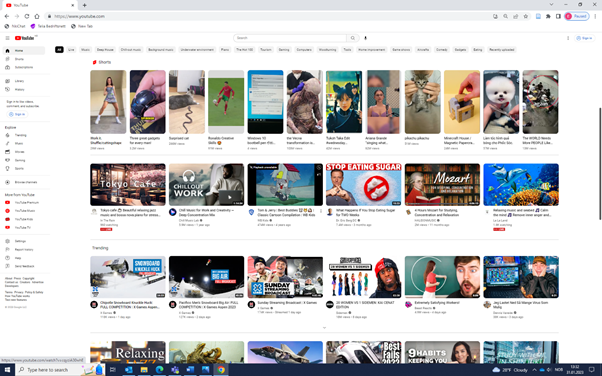602x376 pixels.
Task: Click the YouTube logo
Action: click(25, 38)
